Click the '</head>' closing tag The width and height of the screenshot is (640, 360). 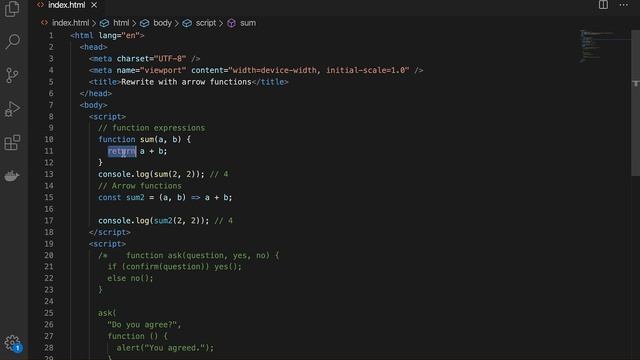pyautogui.click(x=96, y=93)
